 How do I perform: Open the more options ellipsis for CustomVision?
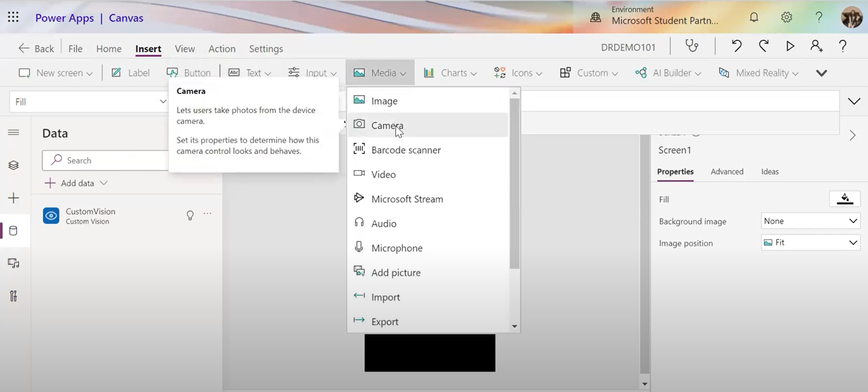coord(207,213)
